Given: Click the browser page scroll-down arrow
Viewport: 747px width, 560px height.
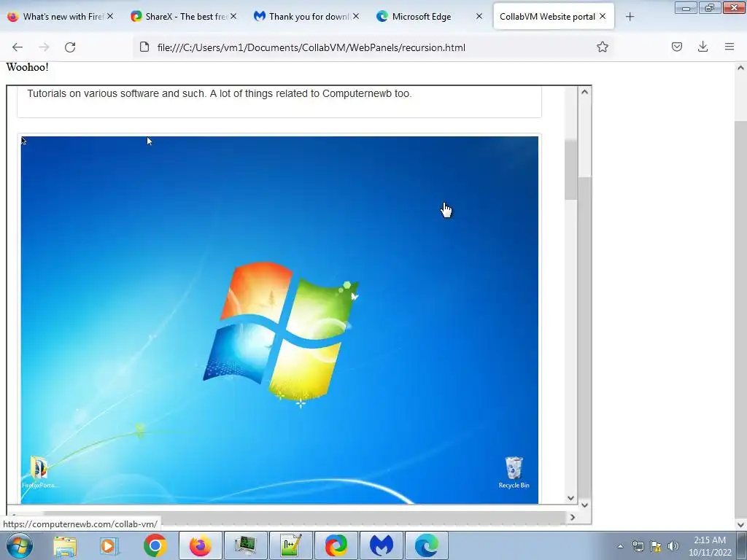Looking at the screenshot, I should [740, 525].
